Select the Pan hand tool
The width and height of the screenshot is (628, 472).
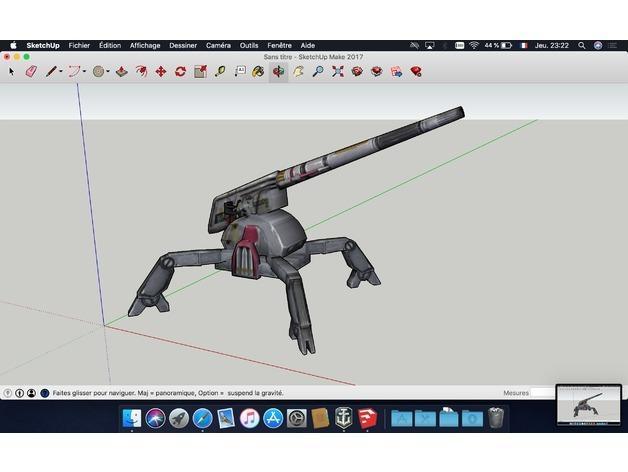point(298,72)
